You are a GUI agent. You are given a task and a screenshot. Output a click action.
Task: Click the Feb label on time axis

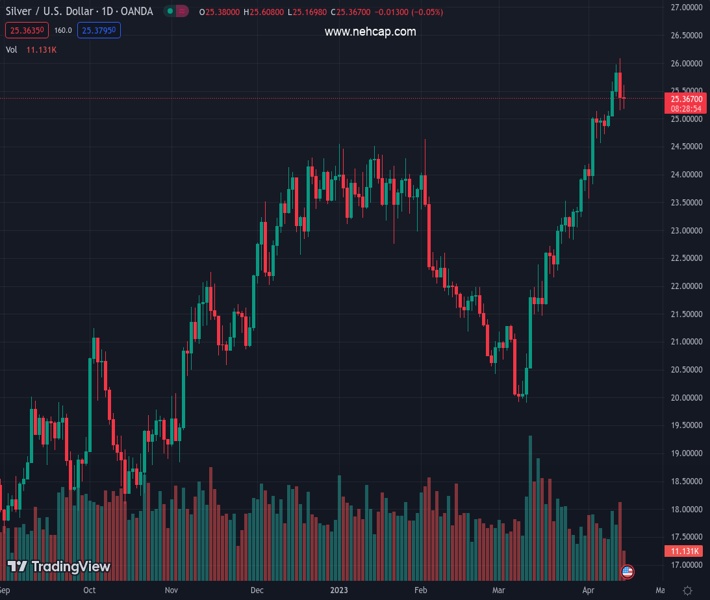coord(421,590)
